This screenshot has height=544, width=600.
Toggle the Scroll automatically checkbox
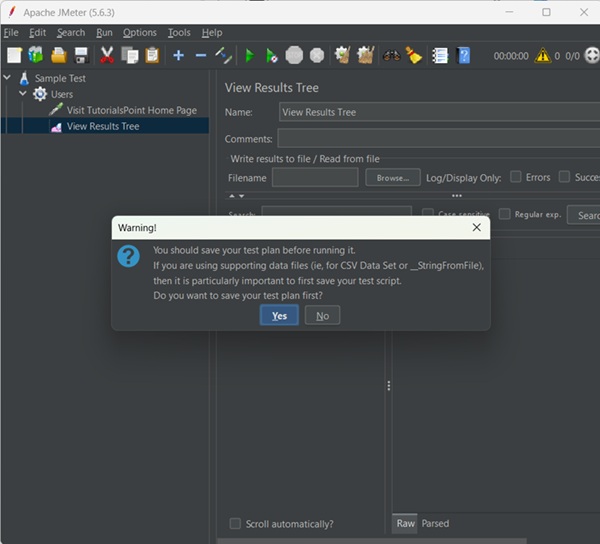pos(235,523)
